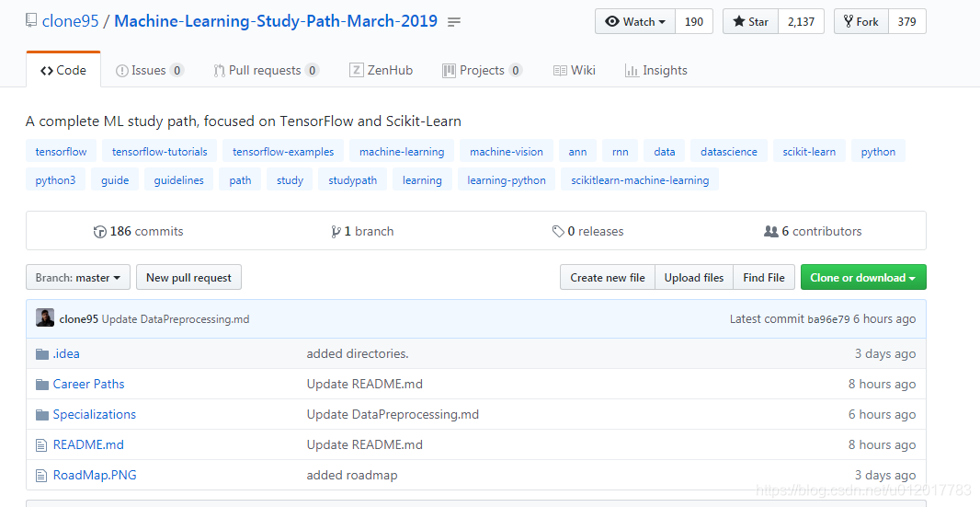Select the tensorflow topic tag
Image resolution: width=980 pixels, height=507 pixels.
click(62, 152)
